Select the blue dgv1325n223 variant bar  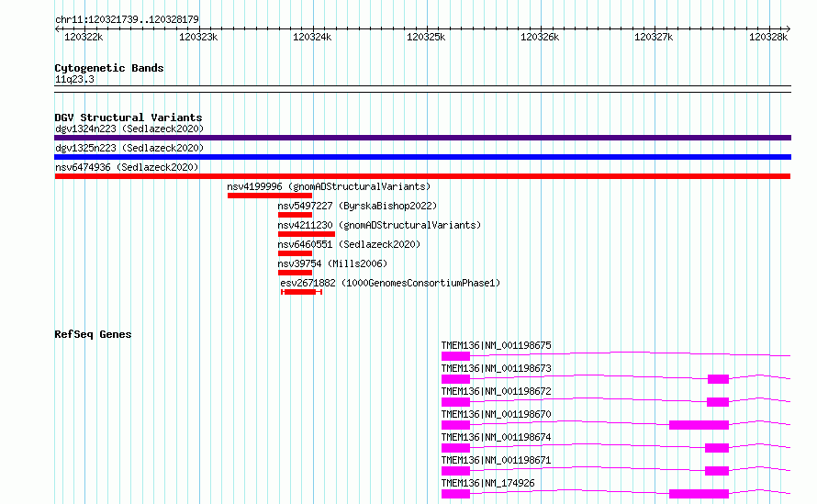422,157
